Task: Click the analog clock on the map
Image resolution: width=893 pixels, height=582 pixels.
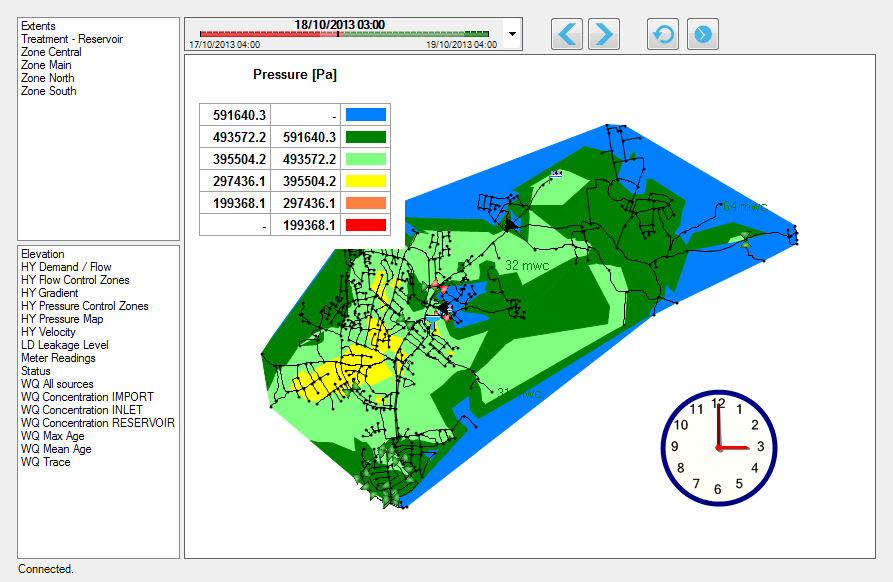Action: point(718,448)
